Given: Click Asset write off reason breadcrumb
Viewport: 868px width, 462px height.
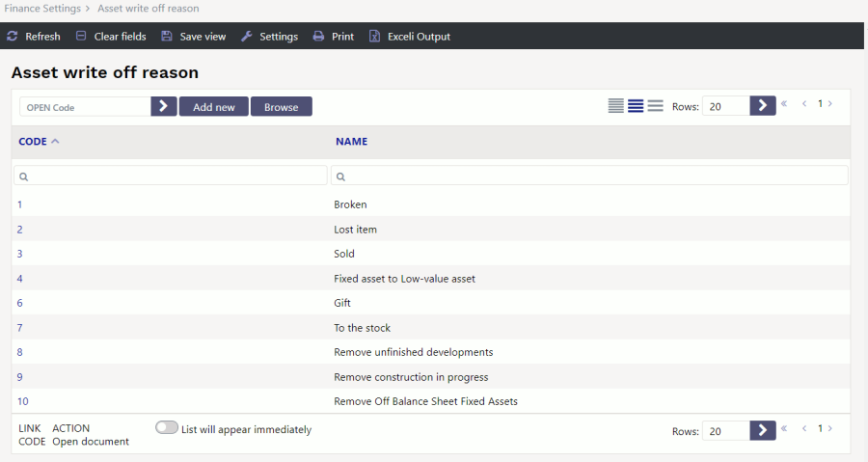Looking at the screenshot, I should point(149,9).
